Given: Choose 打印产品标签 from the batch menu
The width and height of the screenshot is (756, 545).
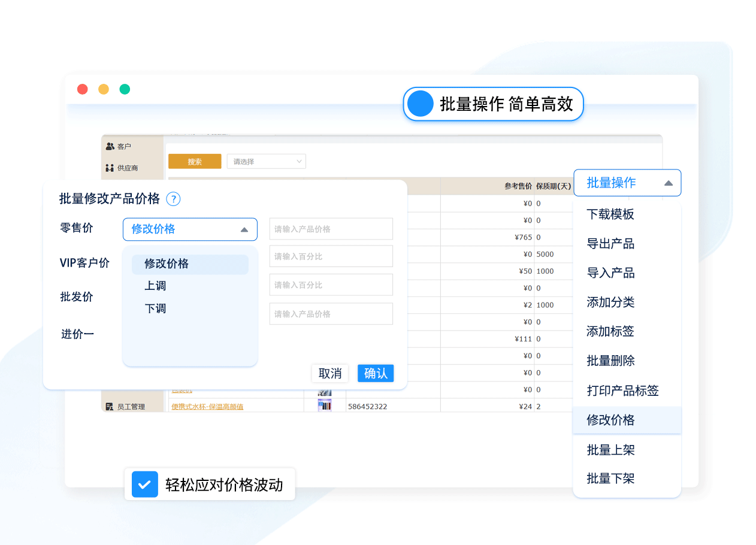Looking at the screenshot, I should (x=622, y=391).
